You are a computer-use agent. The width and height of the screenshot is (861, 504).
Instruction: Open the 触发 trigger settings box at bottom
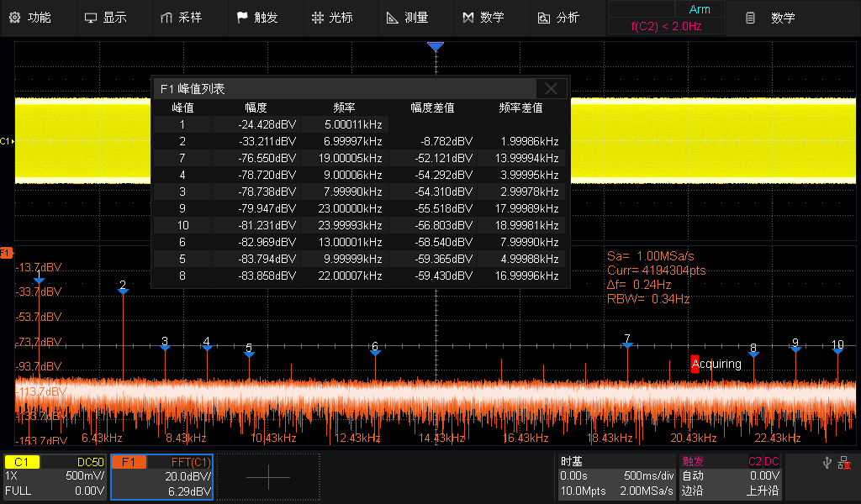point(731,476)
